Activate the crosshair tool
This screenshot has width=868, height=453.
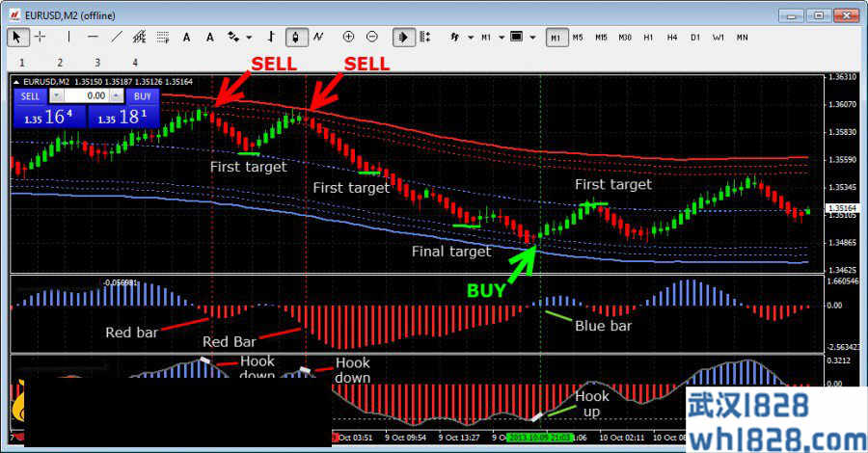pos(41,37)
